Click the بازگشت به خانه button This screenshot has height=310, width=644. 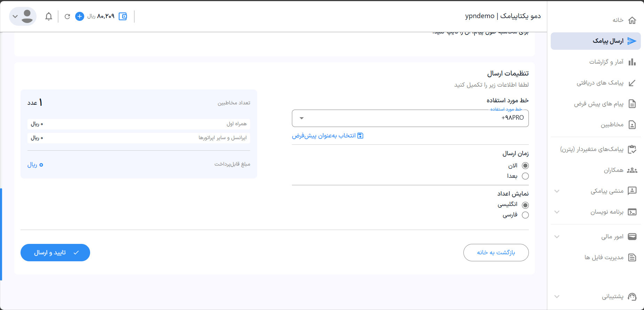tap(496, 253)
